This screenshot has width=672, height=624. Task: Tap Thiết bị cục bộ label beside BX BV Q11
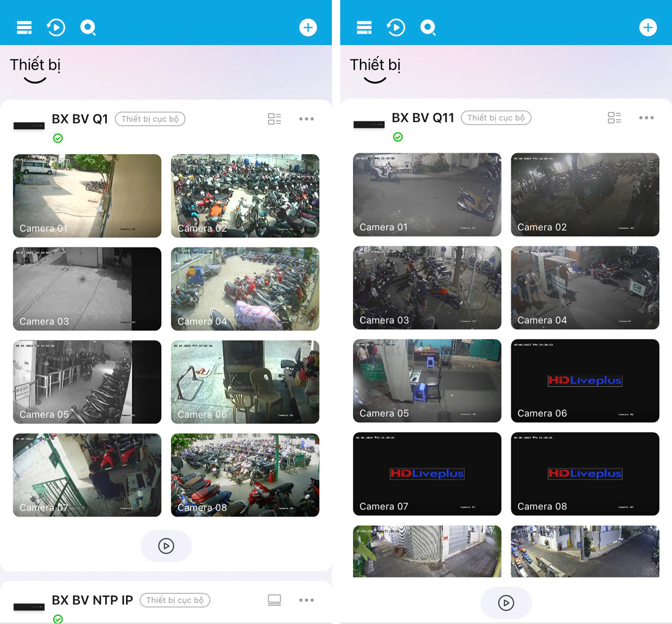click(495, 118)
